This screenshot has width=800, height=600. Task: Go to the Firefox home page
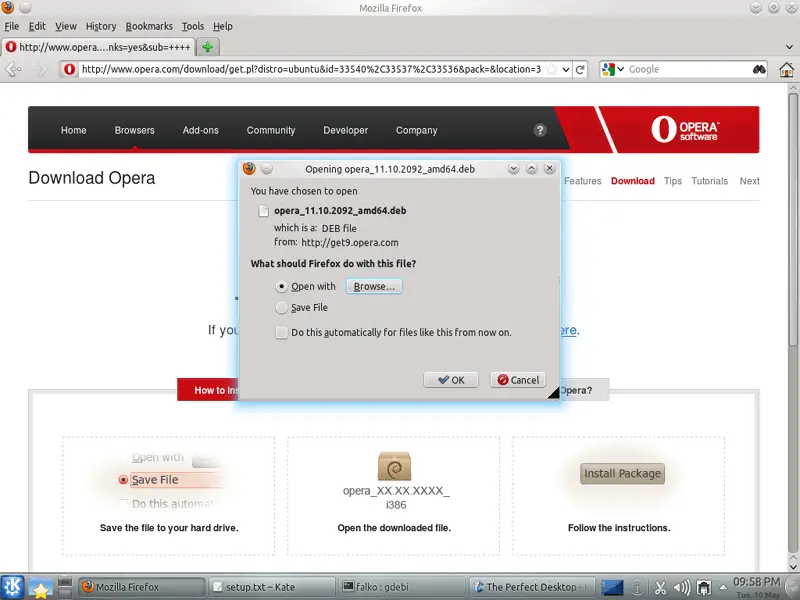click(787, 69)
